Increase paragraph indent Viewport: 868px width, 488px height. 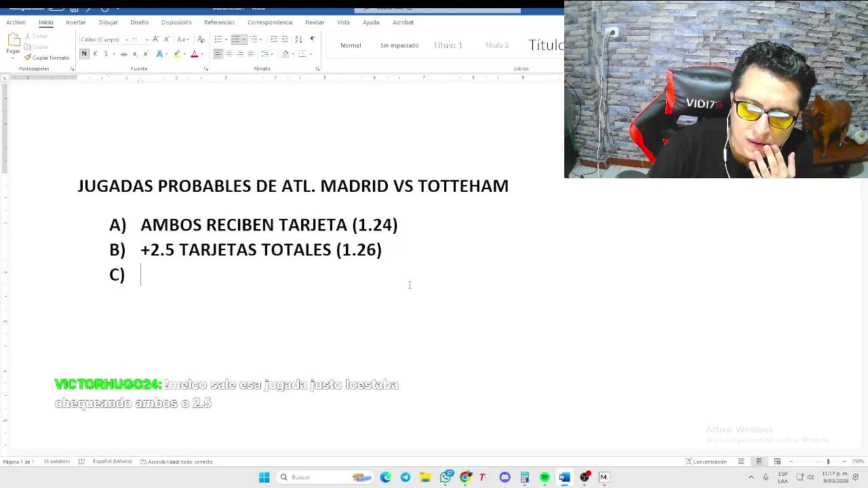(285, 39)
